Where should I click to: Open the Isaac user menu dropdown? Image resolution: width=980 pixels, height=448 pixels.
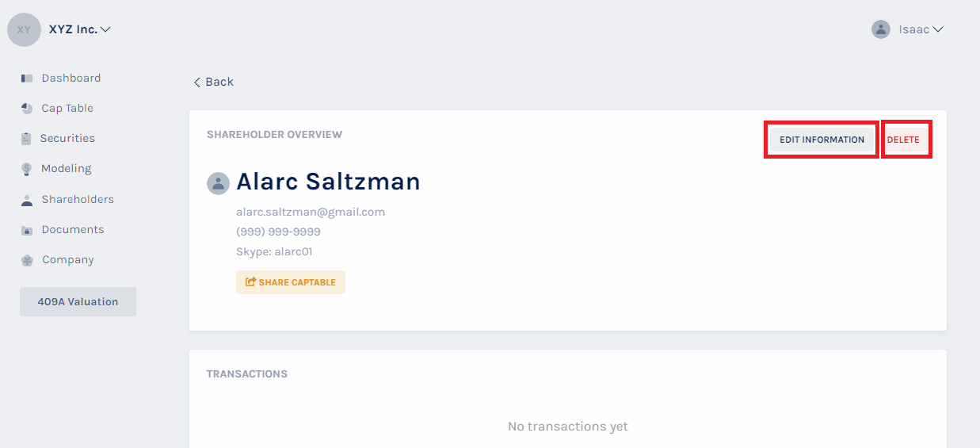(938, 29)
